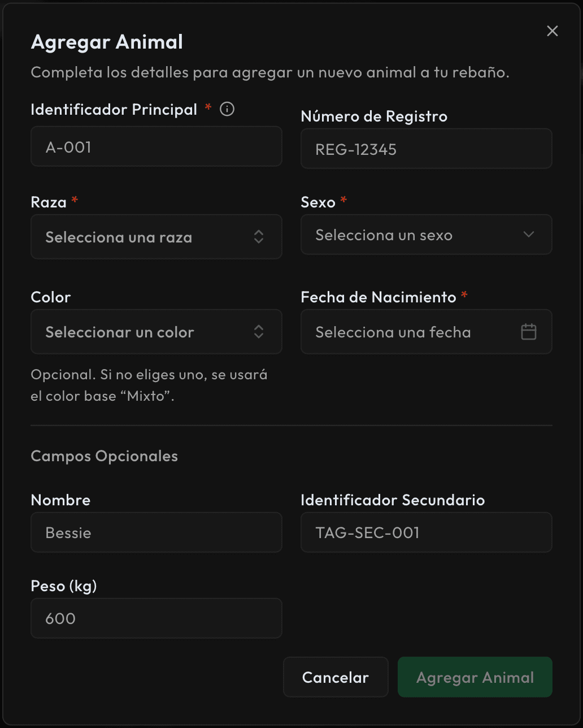
Task: Focus the Peso (kg) input field
Action: [x=156, y=618]
